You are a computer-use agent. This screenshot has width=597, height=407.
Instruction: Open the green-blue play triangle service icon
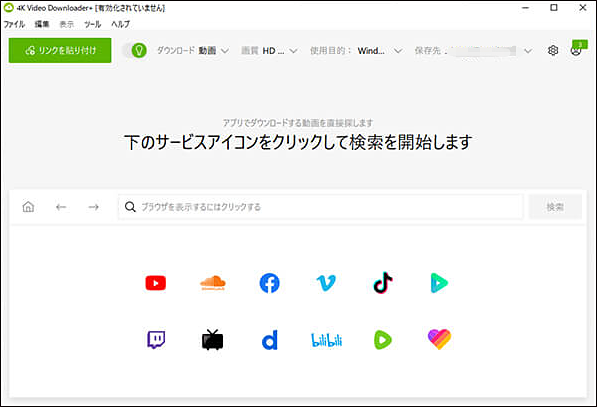(x=439, y=283)
